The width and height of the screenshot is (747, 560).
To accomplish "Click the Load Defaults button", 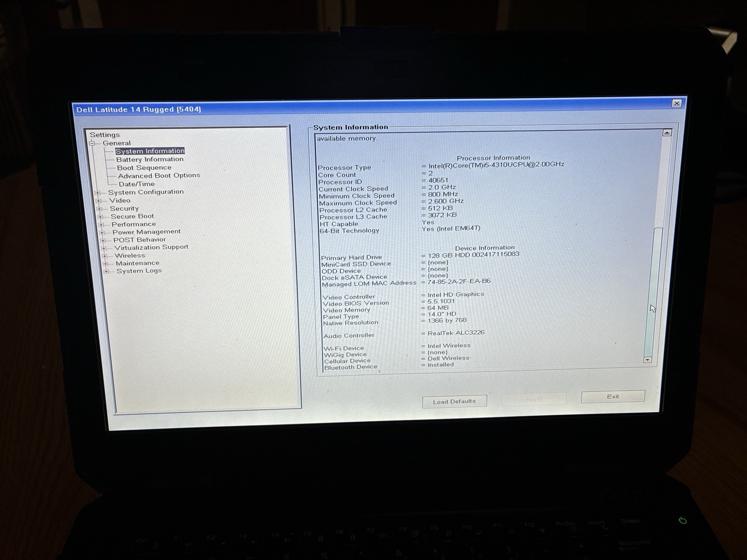I will 454,401.
